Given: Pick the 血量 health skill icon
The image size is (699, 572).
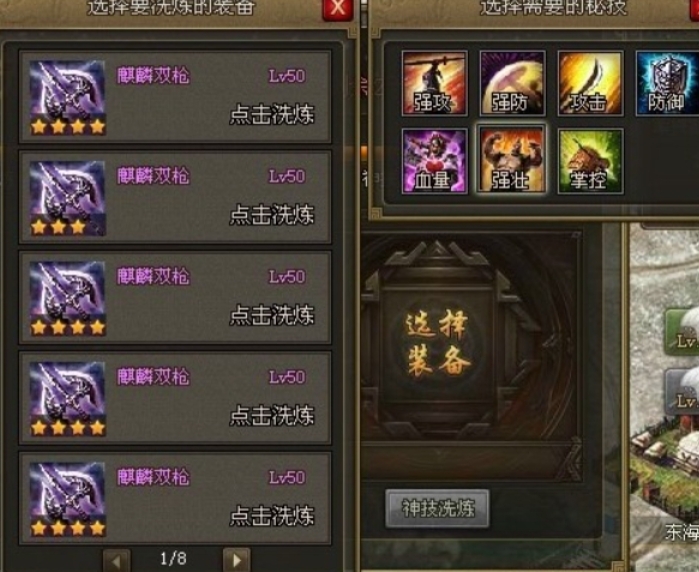Looking at the screenshot, I should click(435, 161).
